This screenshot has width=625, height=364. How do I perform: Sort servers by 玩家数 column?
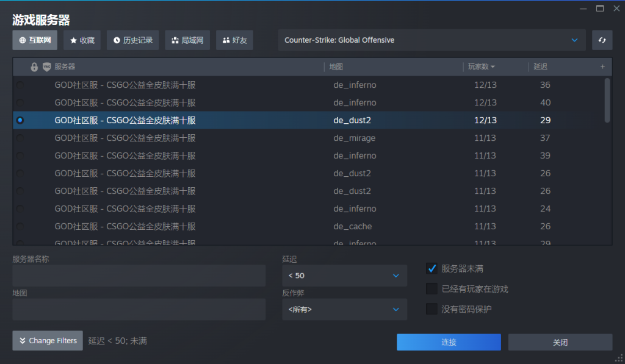pos(481,66)
